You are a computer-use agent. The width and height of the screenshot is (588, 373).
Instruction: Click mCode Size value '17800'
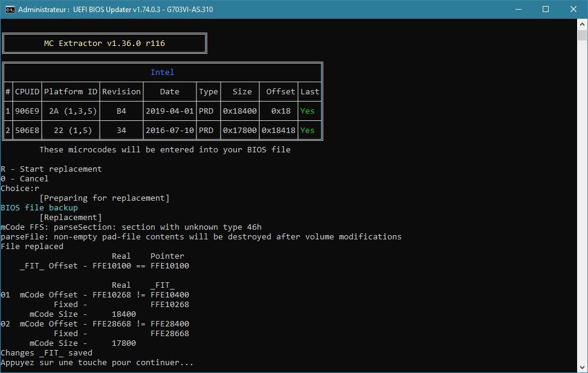(x=124, y=343)
